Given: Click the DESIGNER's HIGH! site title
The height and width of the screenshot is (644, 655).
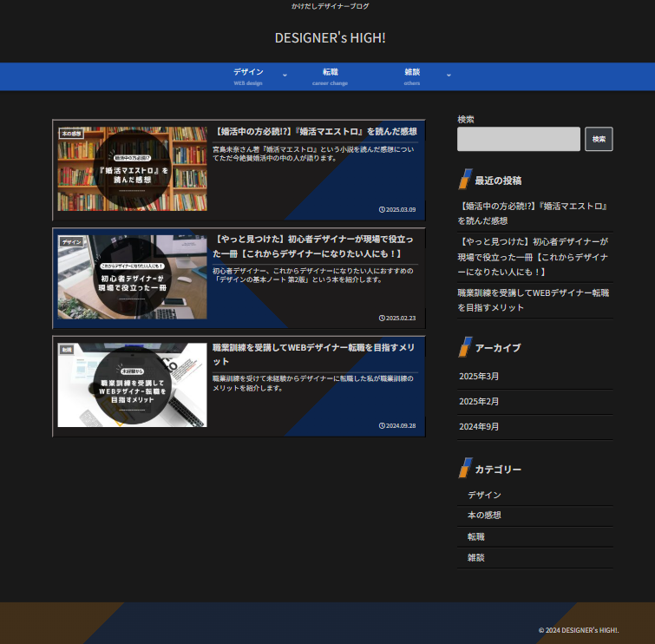Looking at the screenshot, I should point(330,38).
